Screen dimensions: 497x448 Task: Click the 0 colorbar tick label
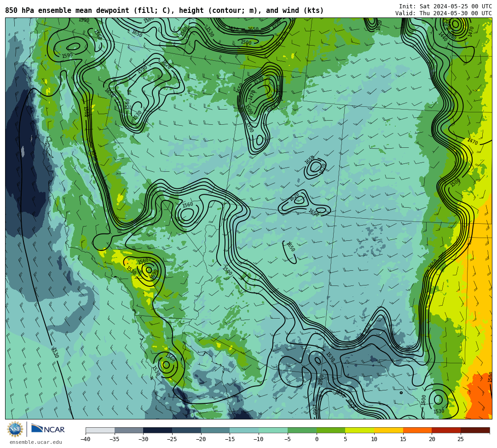click(x=317, y=439)
